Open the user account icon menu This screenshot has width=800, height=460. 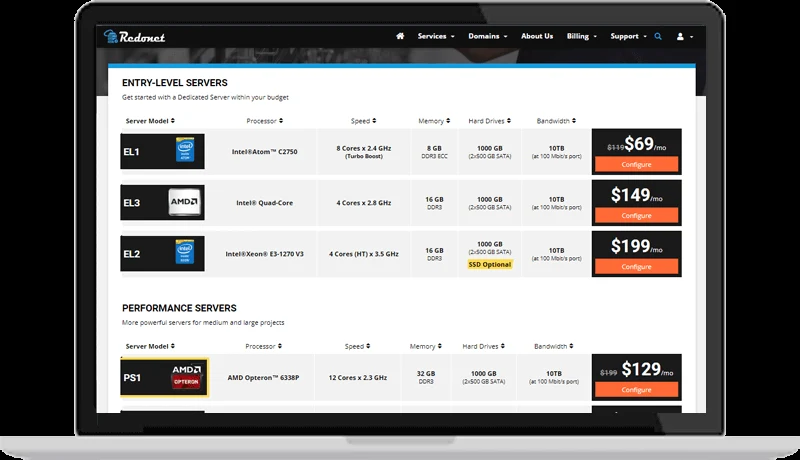click(x=684, y=37)
